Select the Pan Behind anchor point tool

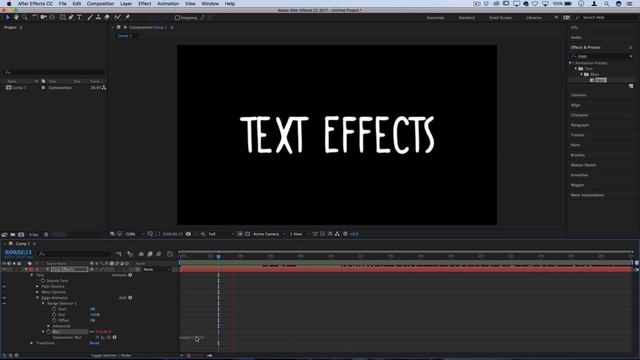point(52,18)
